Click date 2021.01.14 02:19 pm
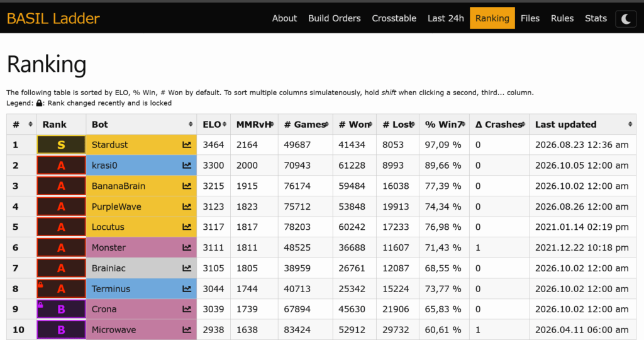 click(x=582, y=227)
